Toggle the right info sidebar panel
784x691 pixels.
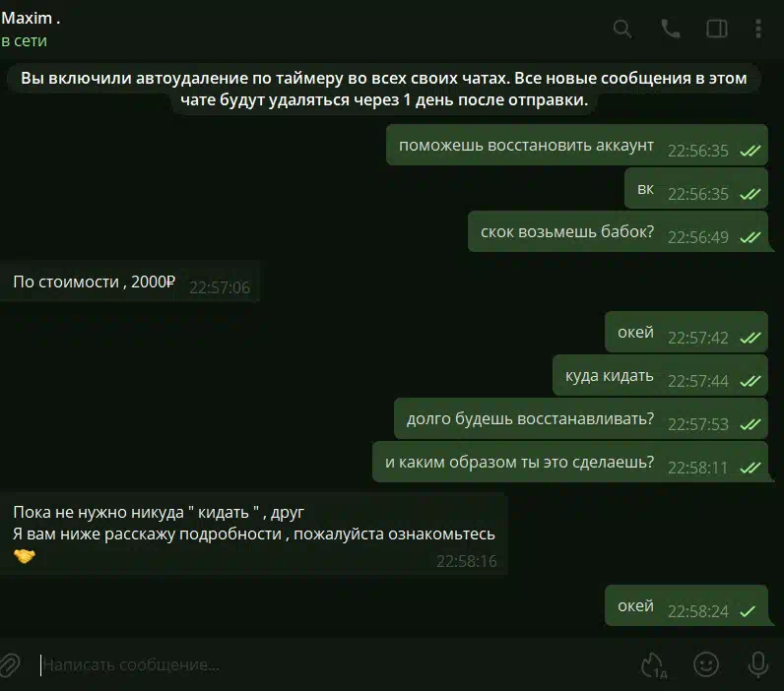coord(716,29)
